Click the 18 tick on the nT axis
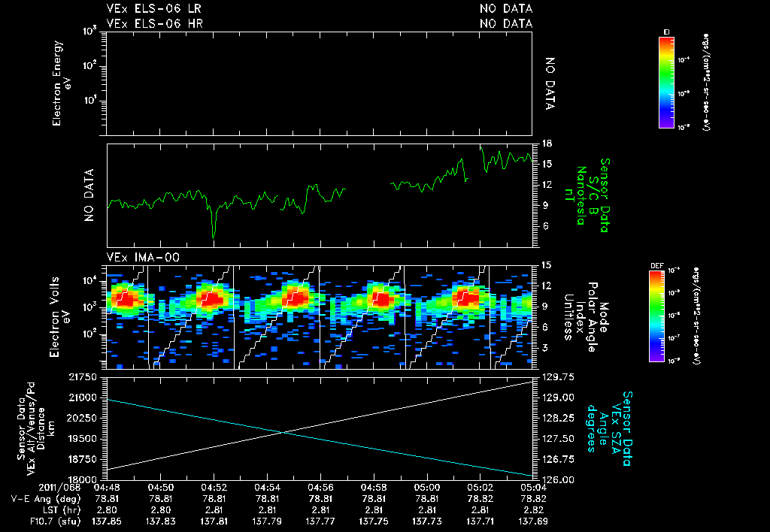This screenshot has width=770, height=532. (547, 144)
